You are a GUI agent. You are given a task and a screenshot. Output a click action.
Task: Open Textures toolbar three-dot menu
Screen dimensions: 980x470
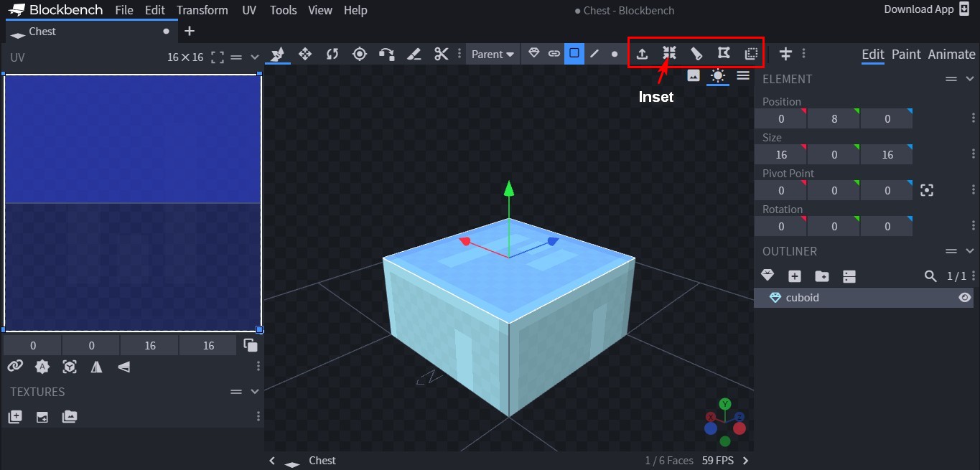click(258, 416)
